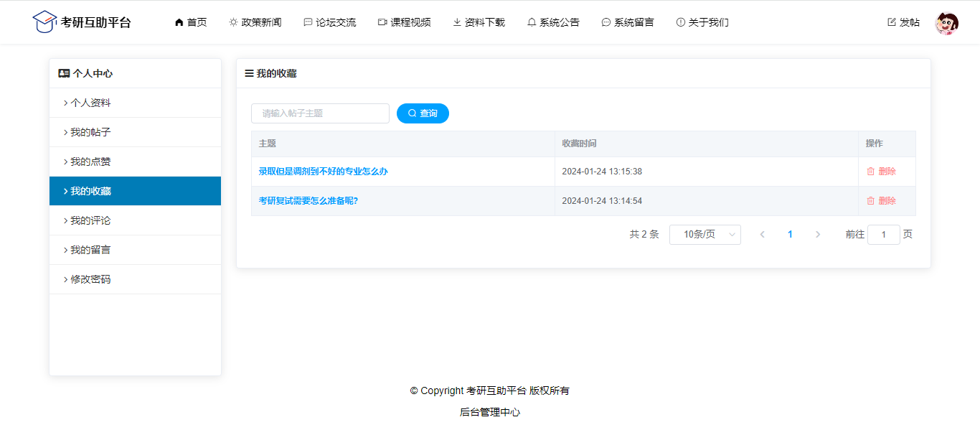The width and height of the screenshot is (980, 435).
Task: Focus the 请输入帖子主题 search field
Action: [320, 113]
